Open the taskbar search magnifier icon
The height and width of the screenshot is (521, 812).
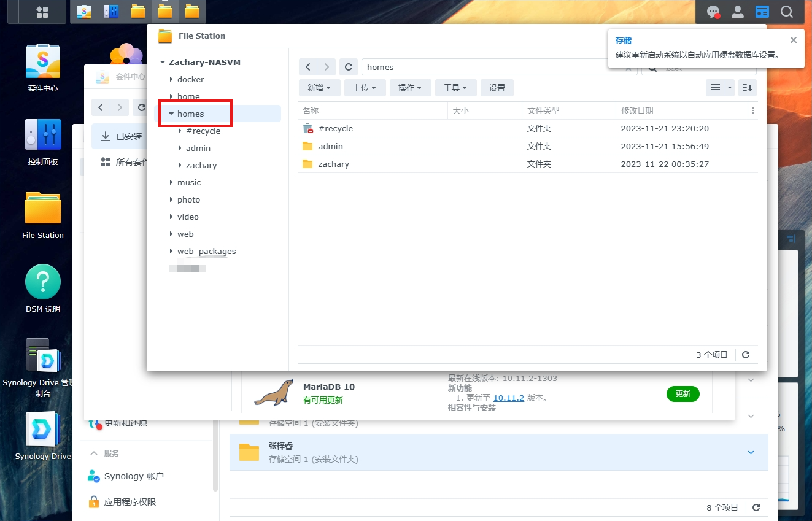787,12
